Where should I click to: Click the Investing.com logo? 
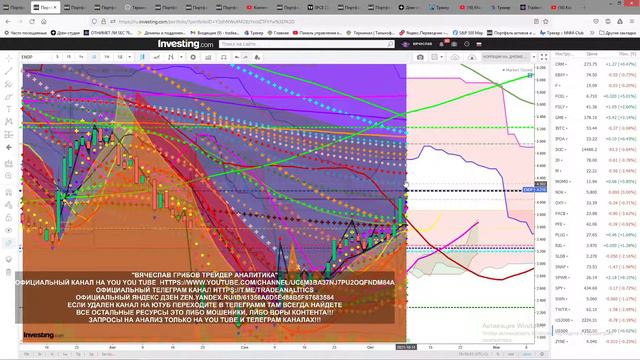pyautogui.click(x=185, y=44)
